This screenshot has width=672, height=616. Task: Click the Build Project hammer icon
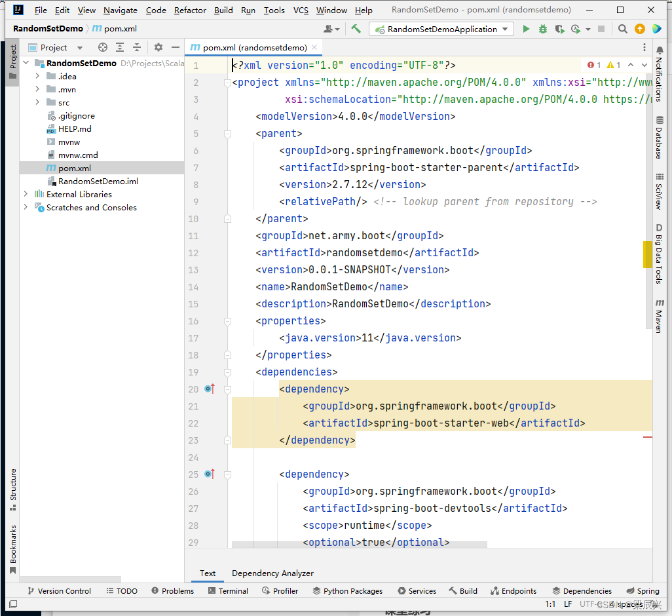(x=356, y=29)
